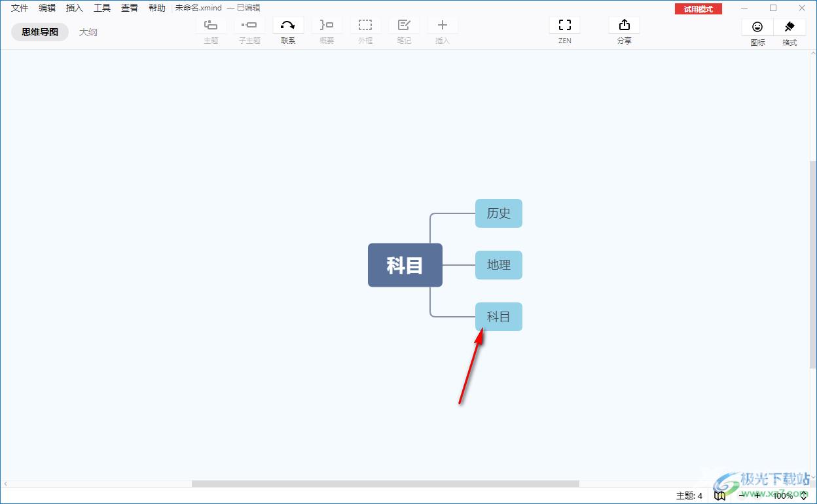Toggle the map overview icon in status bar
817x504 pixels.
[x=720, y=496]
